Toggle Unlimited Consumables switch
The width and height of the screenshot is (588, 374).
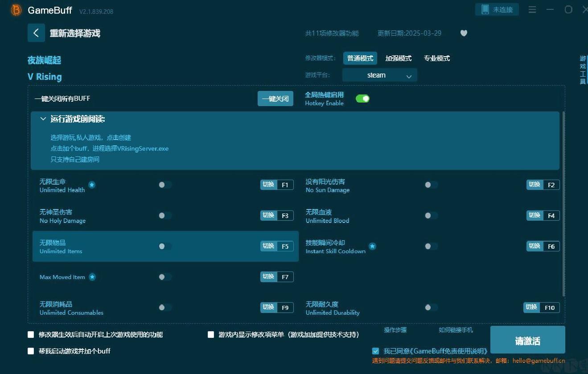(x=165, y=307)
